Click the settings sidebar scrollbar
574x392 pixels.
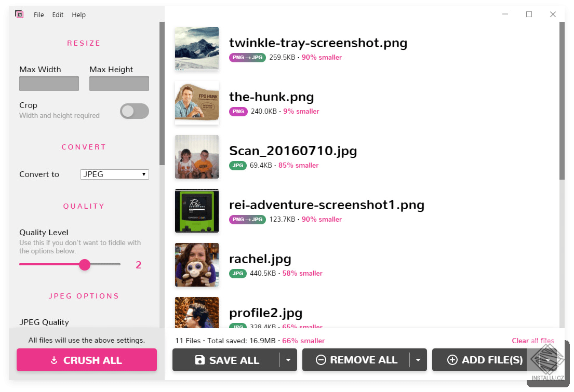coord(162,93)
